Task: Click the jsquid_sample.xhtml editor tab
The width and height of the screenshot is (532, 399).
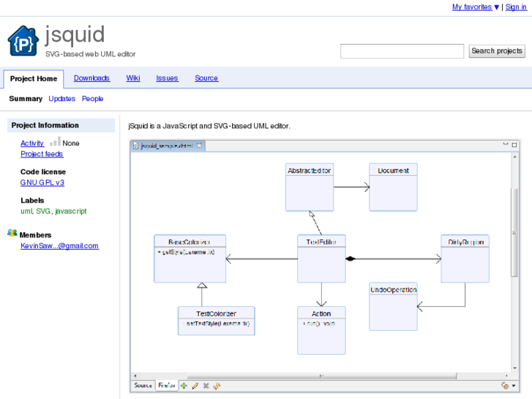Action: pos(167,146)
